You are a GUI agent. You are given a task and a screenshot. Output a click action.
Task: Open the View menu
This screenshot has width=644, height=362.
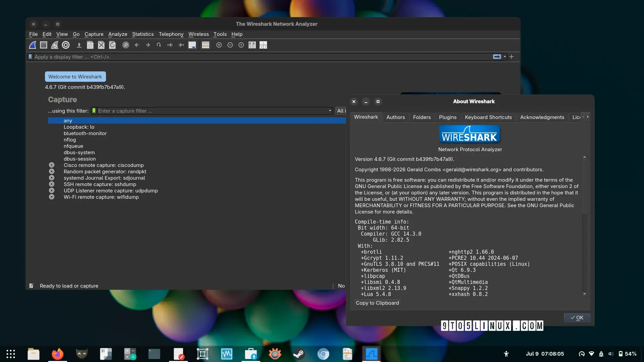62,34
